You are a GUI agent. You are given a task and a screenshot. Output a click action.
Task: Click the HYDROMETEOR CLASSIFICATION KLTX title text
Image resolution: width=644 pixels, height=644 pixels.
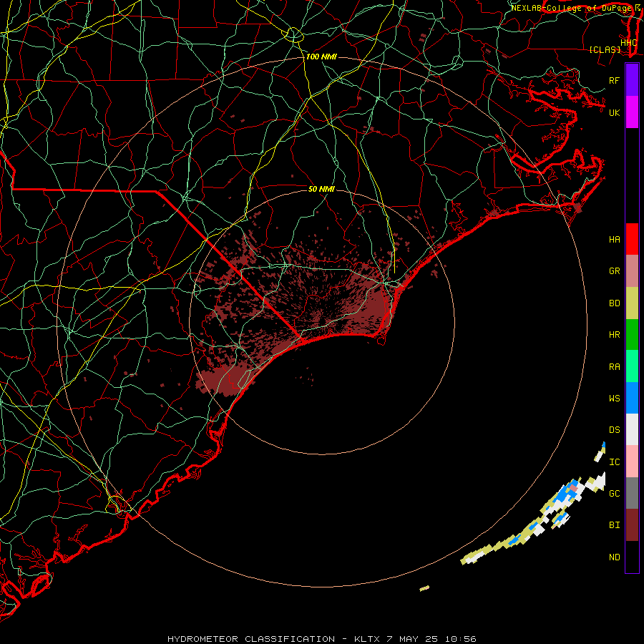click(x=321, y=639)
